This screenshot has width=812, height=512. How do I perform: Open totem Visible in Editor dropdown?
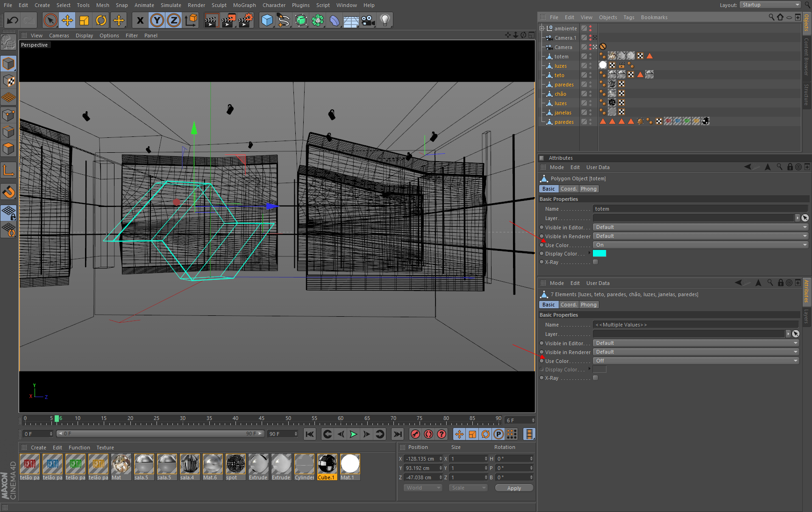[x=700, y=227]
